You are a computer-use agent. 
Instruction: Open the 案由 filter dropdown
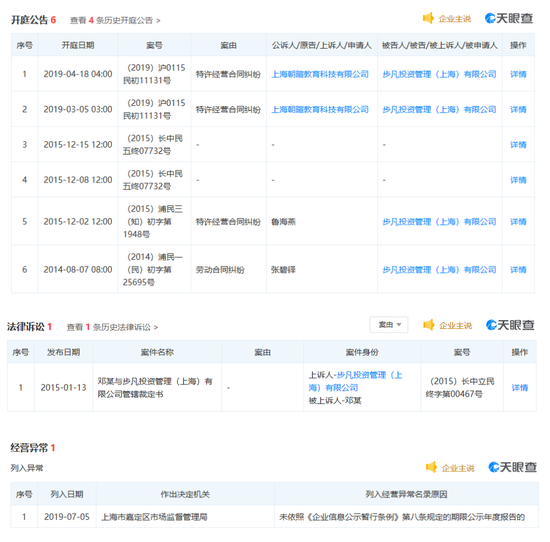[389, 325]
